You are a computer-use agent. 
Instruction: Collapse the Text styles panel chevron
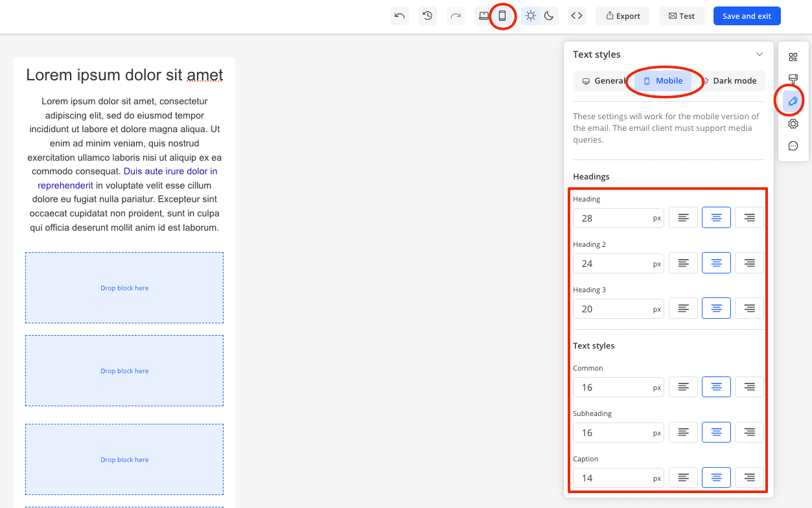[760, 54]
